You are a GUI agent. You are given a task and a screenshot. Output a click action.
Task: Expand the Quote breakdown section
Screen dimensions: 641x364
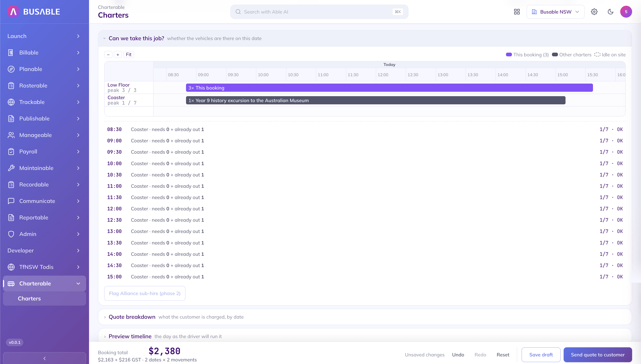pos(105,317)
